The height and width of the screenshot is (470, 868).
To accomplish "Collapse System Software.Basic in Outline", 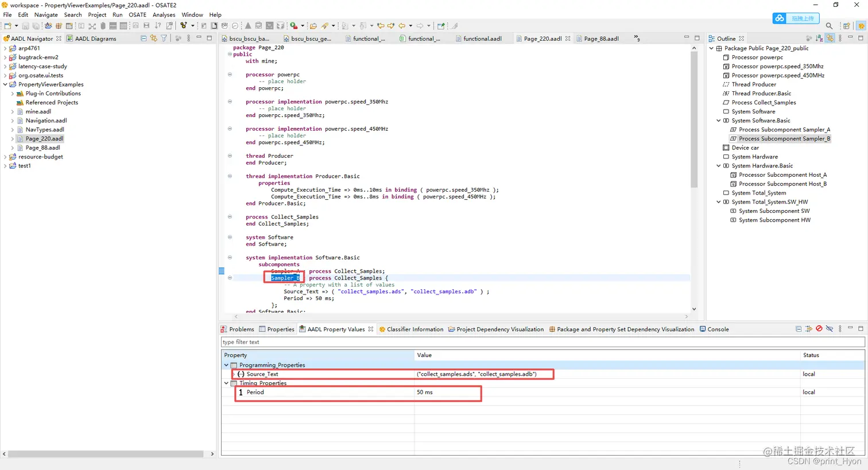I will tap(719, 121).
